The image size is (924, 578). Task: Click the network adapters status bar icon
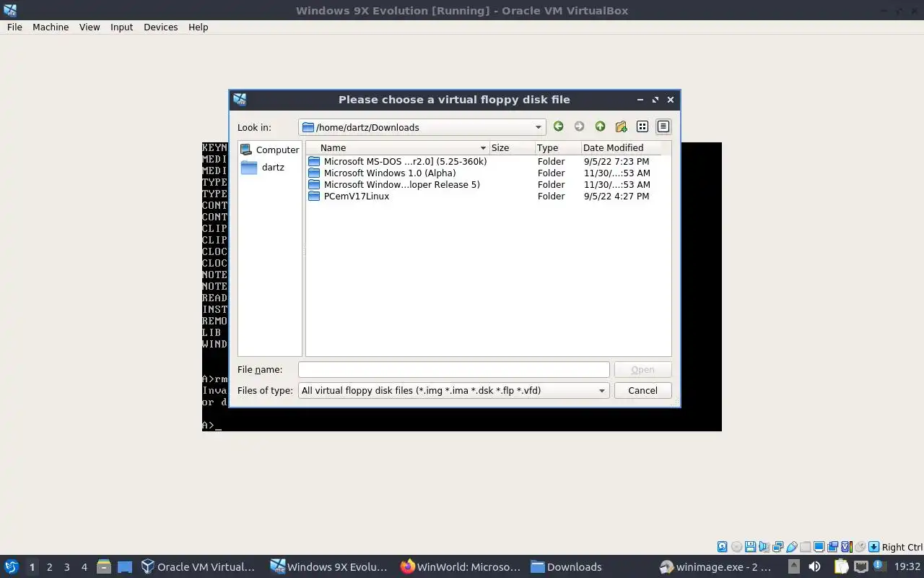[777, 547]
